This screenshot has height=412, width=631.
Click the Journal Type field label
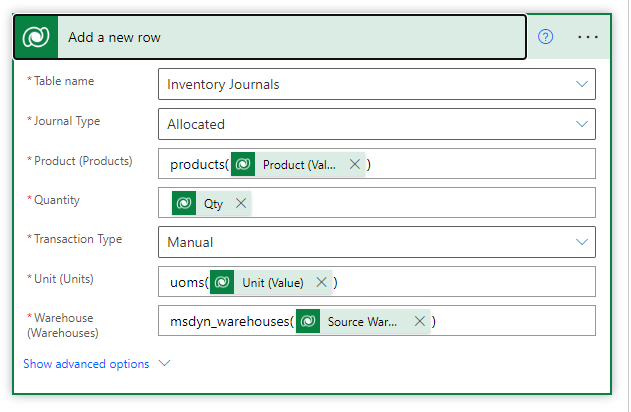click(x=67, y=121)
